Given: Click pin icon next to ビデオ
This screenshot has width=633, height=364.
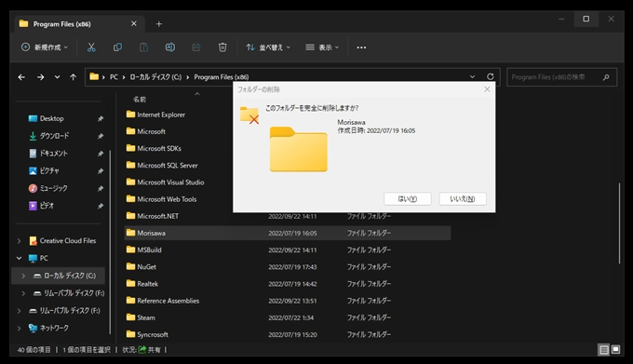Looking at the screenshot, I should pyautogui.click(x=101, y=206).
